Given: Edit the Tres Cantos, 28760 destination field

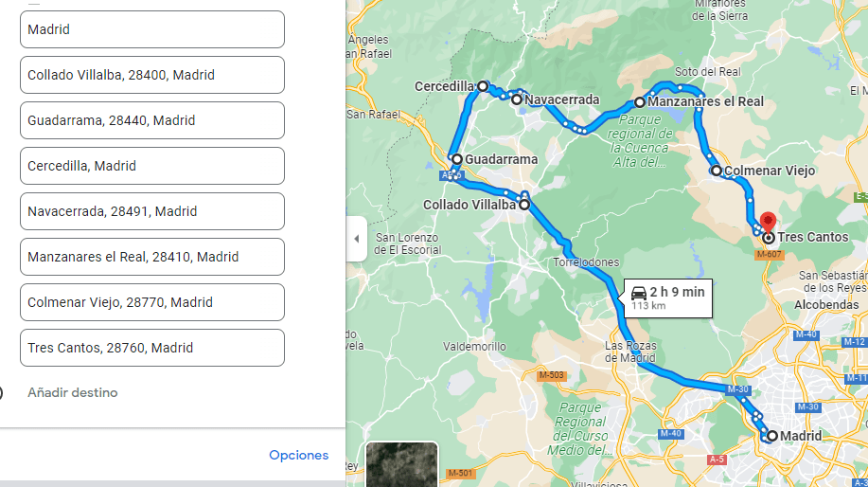Looking at the screenshot, I should click(x=152, y=348).
